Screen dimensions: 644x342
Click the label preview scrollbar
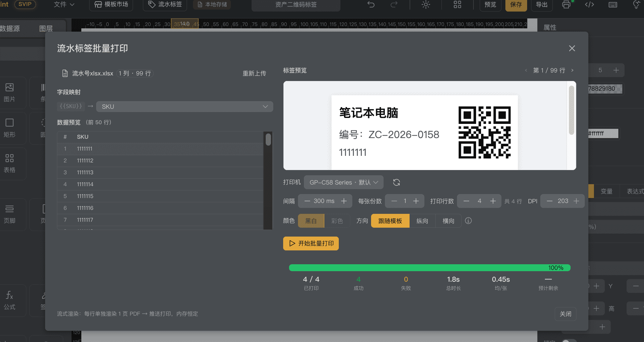point(571,110)
